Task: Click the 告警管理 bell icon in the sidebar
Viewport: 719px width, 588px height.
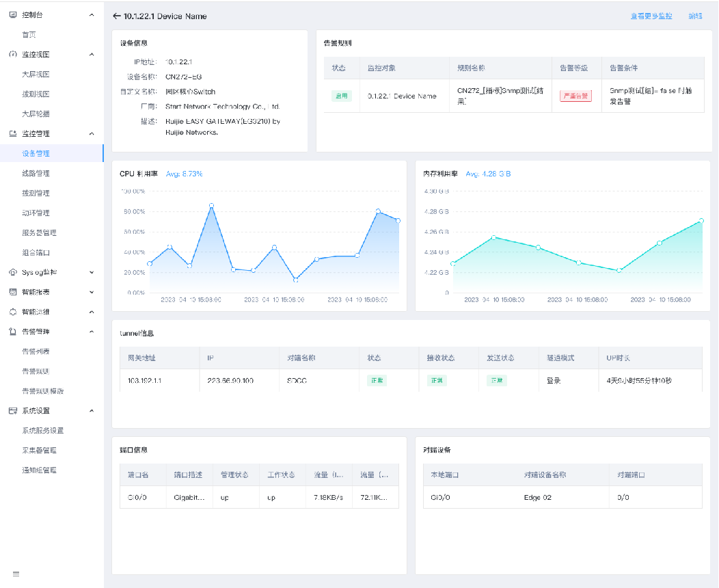Action: coord(13,332)
